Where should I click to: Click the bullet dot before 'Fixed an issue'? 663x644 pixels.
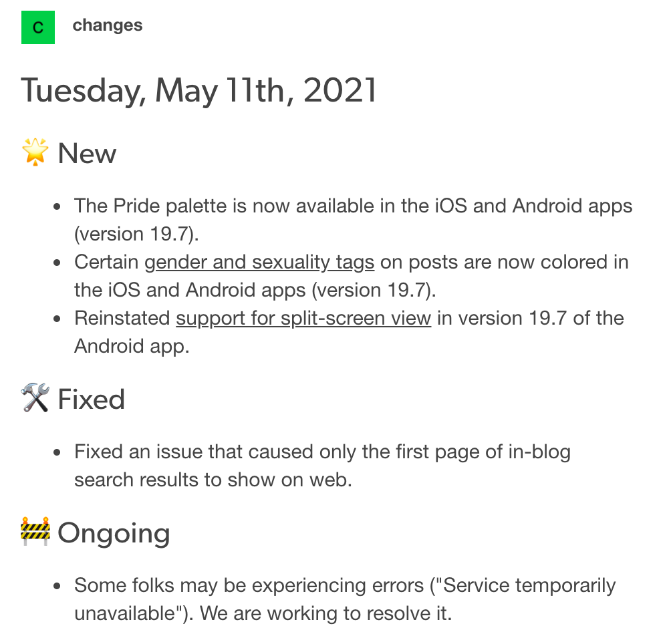click(57, 452)
